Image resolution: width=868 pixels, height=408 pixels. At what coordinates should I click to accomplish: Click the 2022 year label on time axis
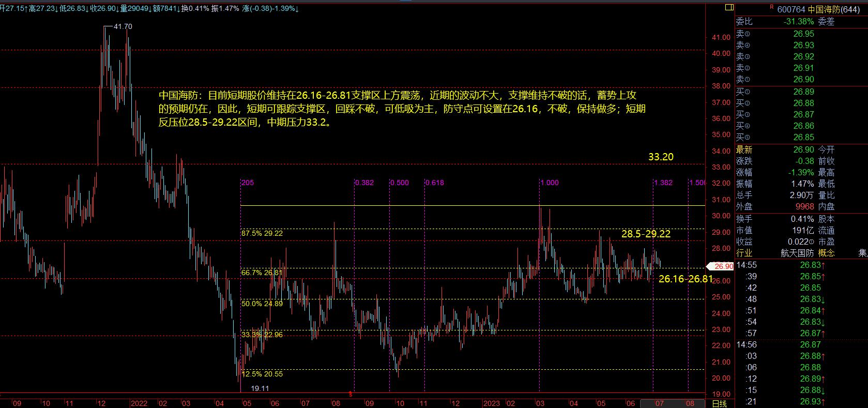140,403
